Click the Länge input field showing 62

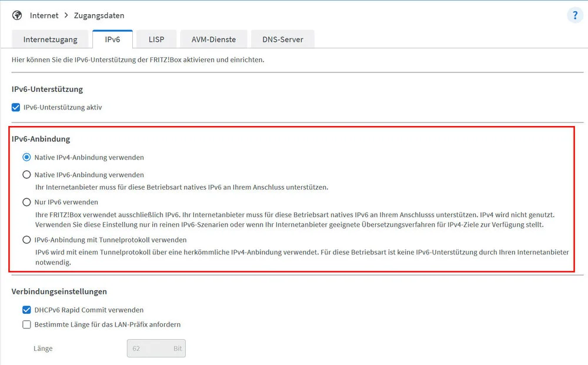click(150, 349)
